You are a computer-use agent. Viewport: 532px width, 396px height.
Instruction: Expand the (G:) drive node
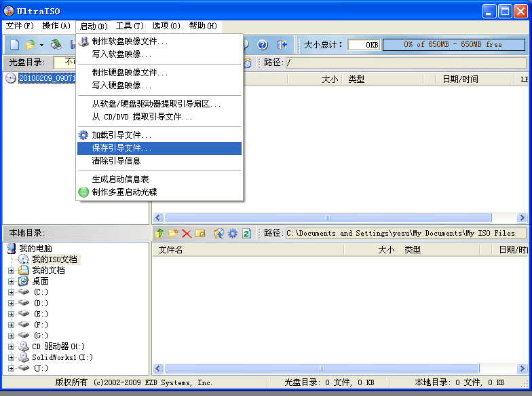[11, 336]
